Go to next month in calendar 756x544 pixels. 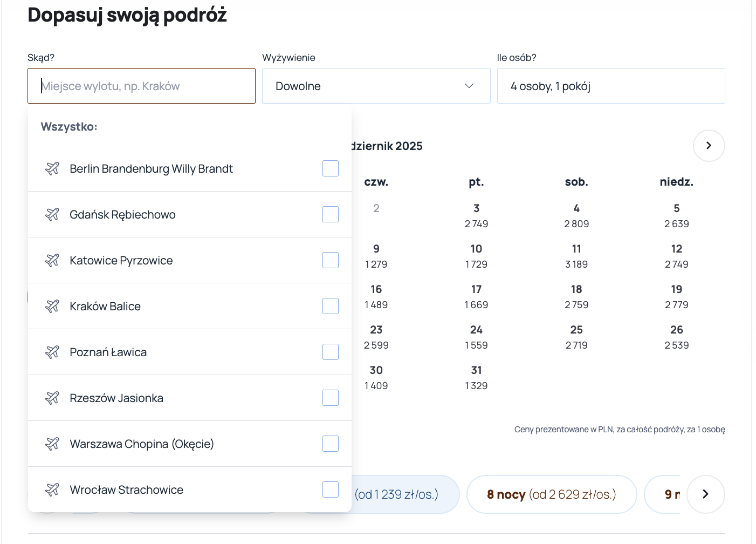709,146
